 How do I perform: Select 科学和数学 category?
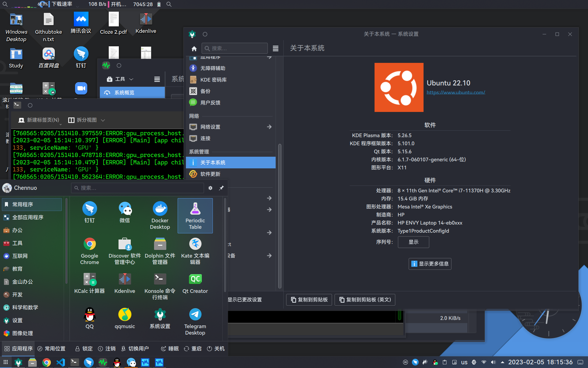click(32, 308)
